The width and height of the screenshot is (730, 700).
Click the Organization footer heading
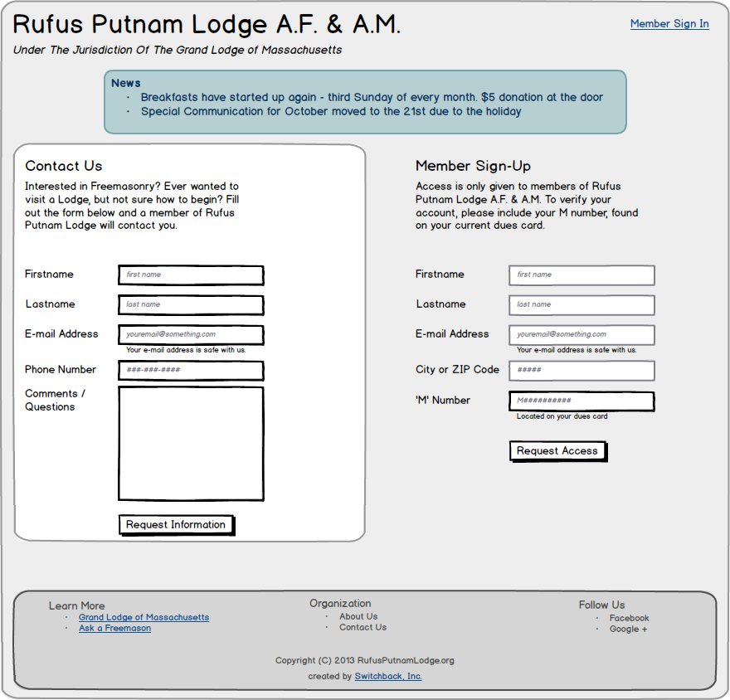pyautogui.click(x=340, y=604)
